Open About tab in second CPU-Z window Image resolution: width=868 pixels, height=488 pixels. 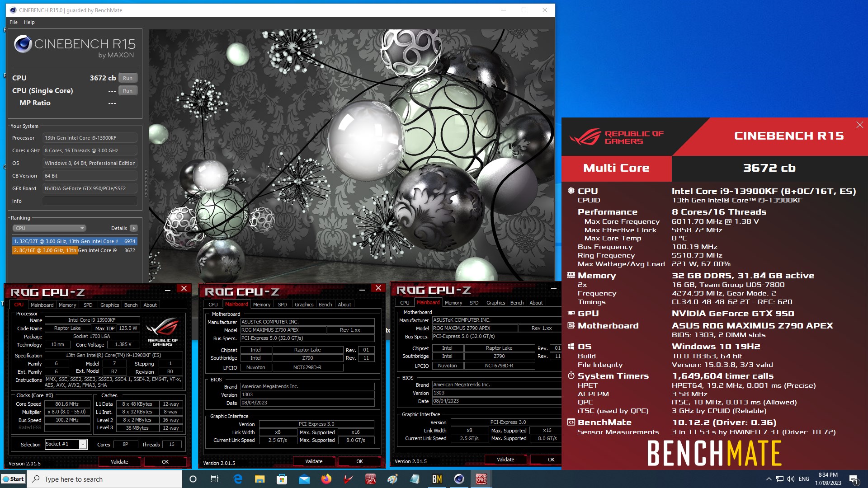[x=344, y=305]
